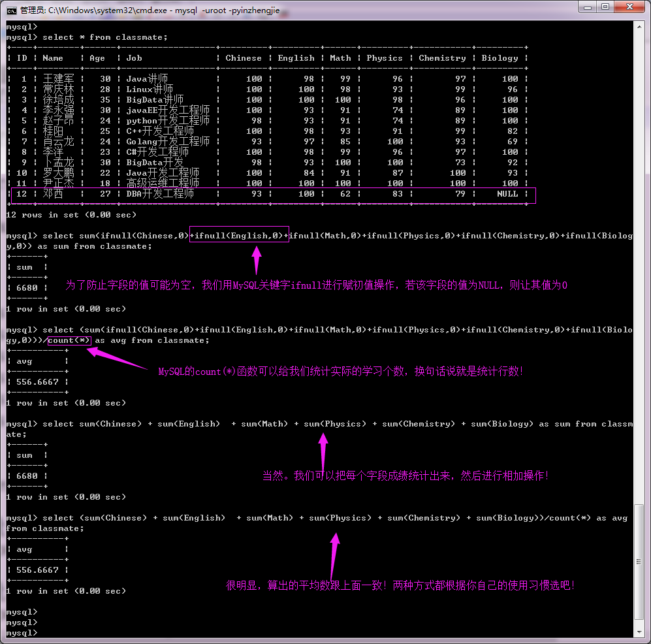Click the job "BigData讲师" in row 3
Image resolution: width=651 pixels, height=644 pixels.
(155, 99)
